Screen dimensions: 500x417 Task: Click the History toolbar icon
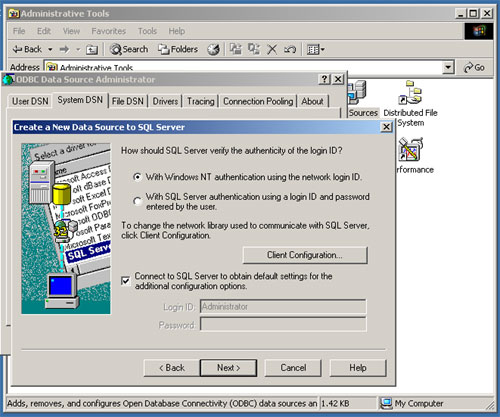(x=213, y=50)
